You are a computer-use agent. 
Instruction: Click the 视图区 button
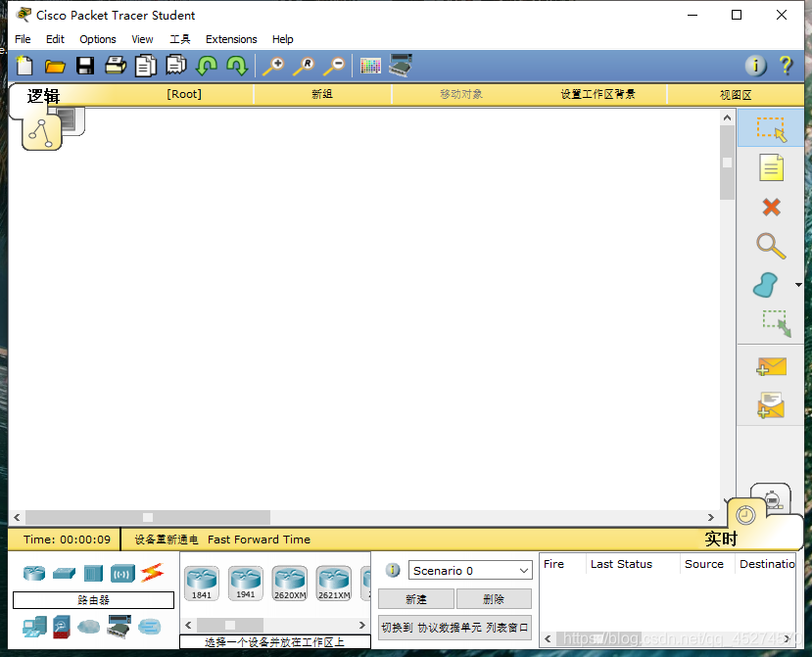point(736,95)
